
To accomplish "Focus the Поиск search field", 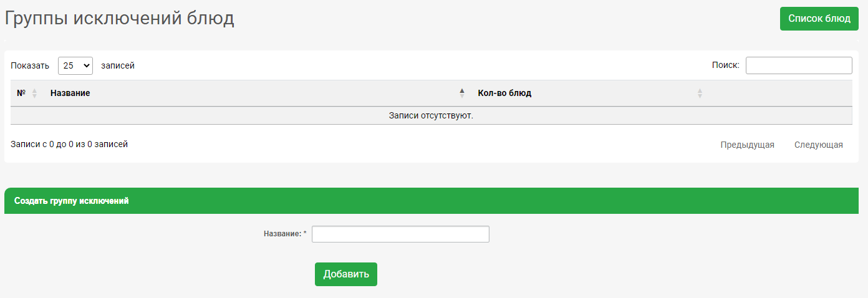I will [x=799, y=65].
